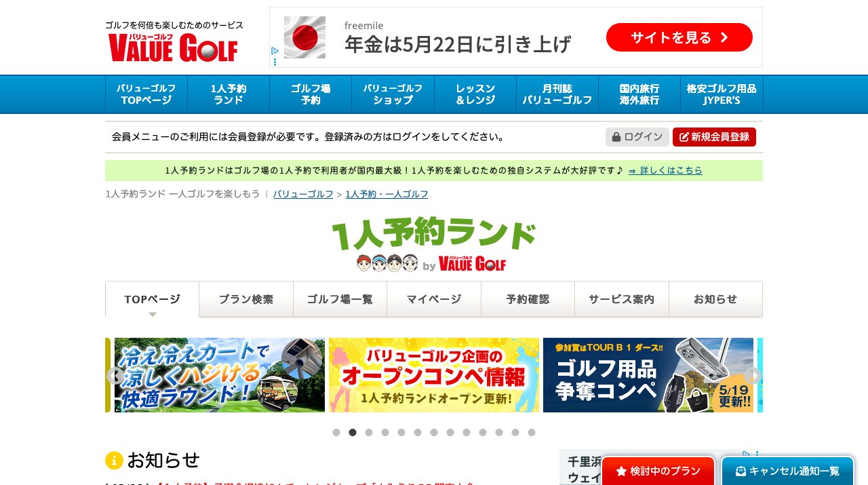Open レッスン＆レンジ nav item
Image resolution: width=868 pixels, height=485 pixels.
pyautogui.click(x=475, y=94)
